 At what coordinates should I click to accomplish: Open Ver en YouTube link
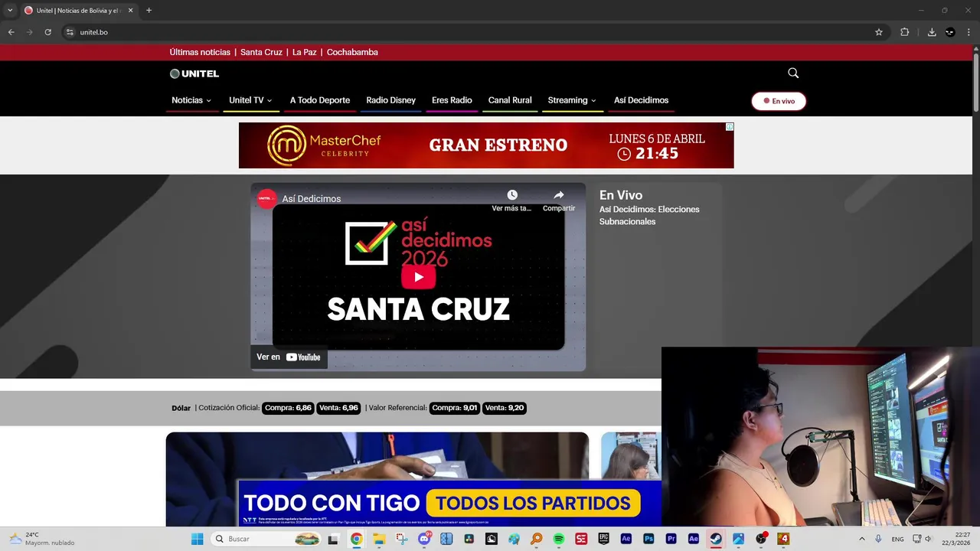[x=289, y=357]
